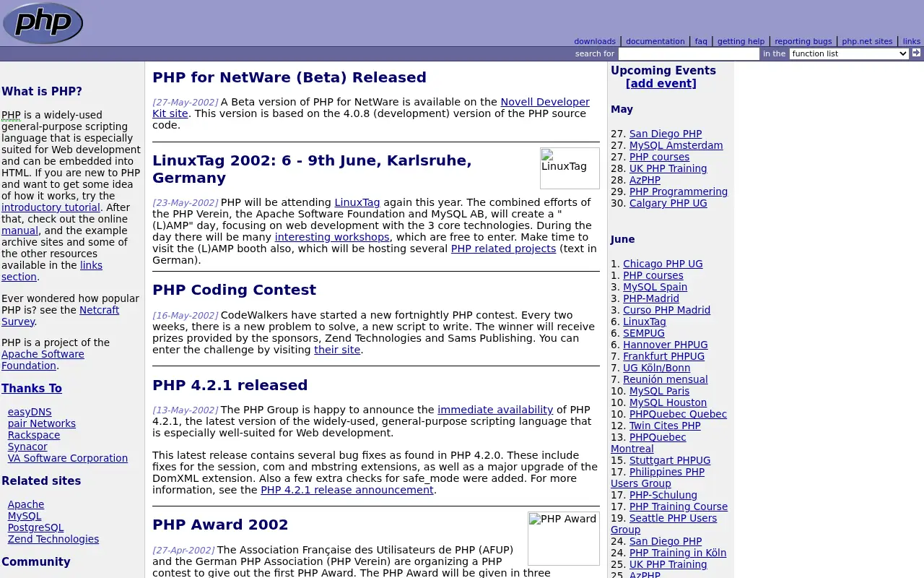Open 'reporting bugs' in the top navigation
Image resolution: width=924 pixels, height=578 pixels.
(803, 41)
